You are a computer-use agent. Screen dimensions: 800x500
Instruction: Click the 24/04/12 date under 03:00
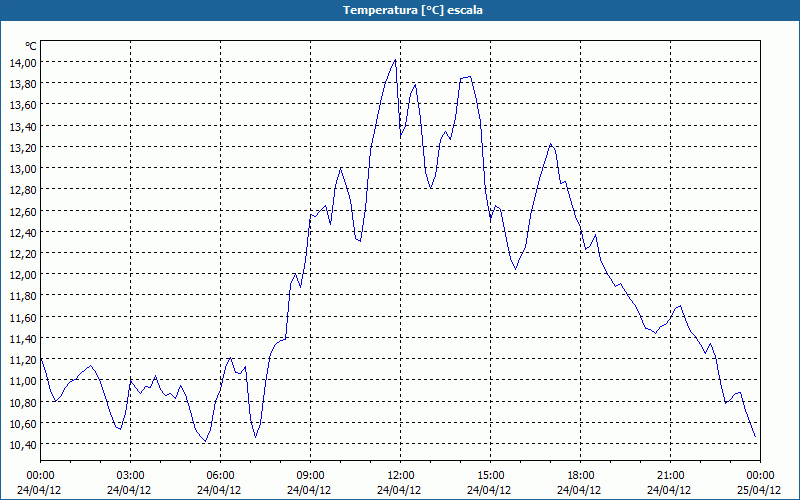pos(129,490)
